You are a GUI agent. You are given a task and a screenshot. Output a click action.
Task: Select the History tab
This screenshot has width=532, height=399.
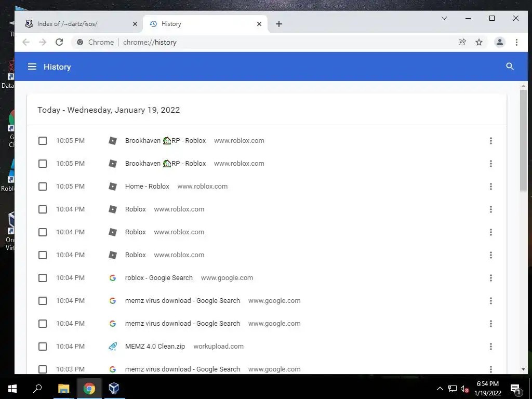205,24
